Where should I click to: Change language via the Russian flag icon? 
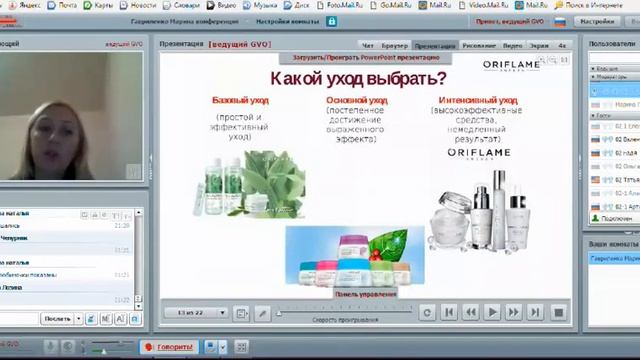point(560,22)
